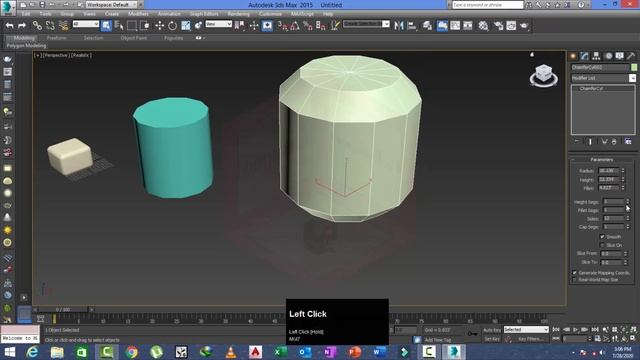The width and height of the screenshot is (640, 360).
Task: Click the time slider 0 / 100 handle
Action: pyautogui.click(x=63, y=310)
